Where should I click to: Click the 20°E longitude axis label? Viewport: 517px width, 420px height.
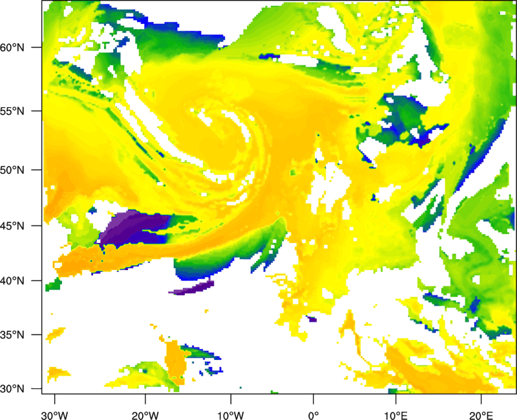click(481, 415)
